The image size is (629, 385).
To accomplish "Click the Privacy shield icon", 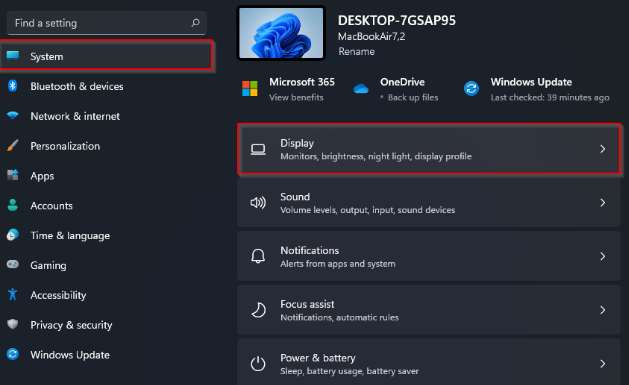I will coord(13,324).
